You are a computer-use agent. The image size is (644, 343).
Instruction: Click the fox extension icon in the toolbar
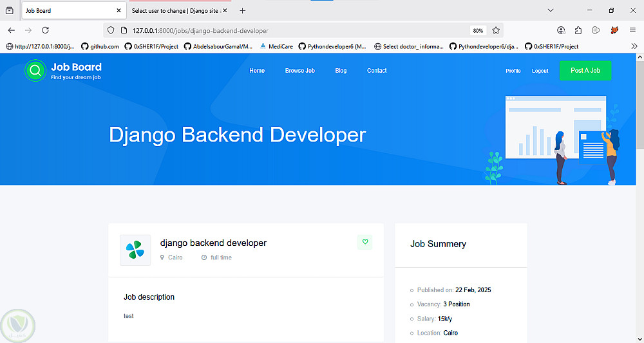[x=614, y=30]
